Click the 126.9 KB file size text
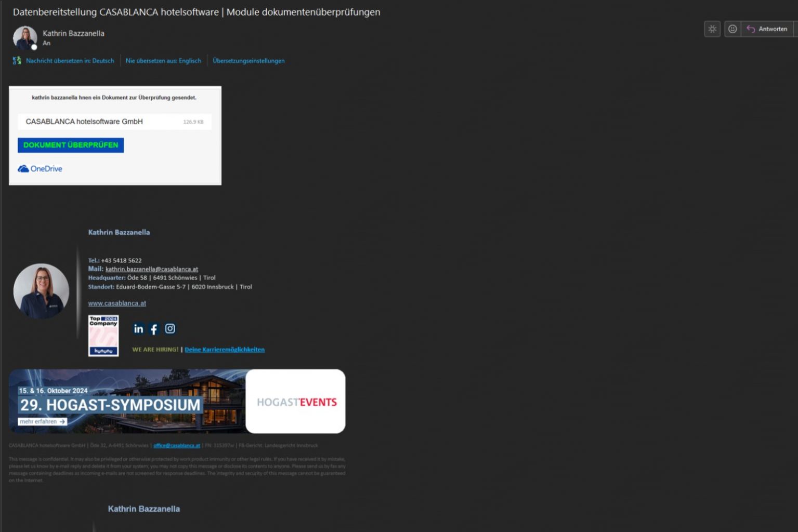This screenshot has width=798, height=532. (193, 122)
